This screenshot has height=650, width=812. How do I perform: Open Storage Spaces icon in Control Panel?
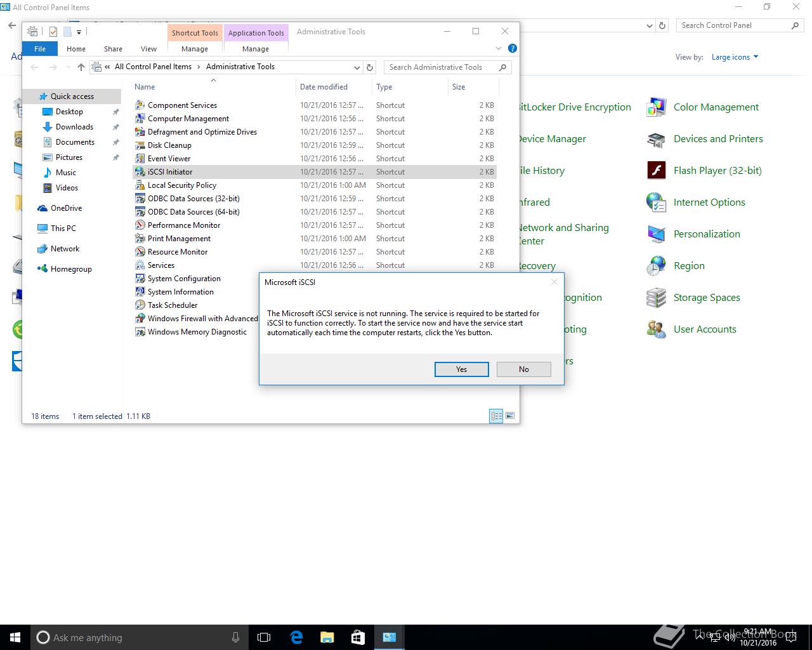coord(656,298)
